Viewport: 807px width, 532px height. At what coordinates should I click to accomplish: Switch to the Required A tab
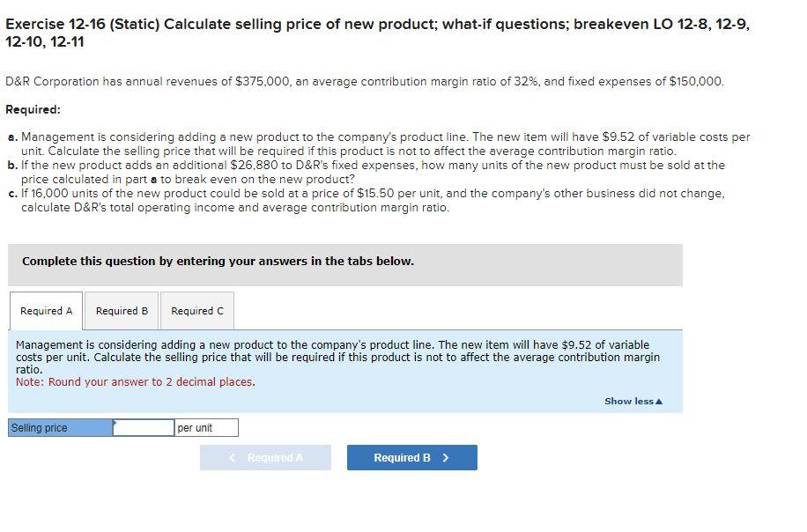[45, 310]
